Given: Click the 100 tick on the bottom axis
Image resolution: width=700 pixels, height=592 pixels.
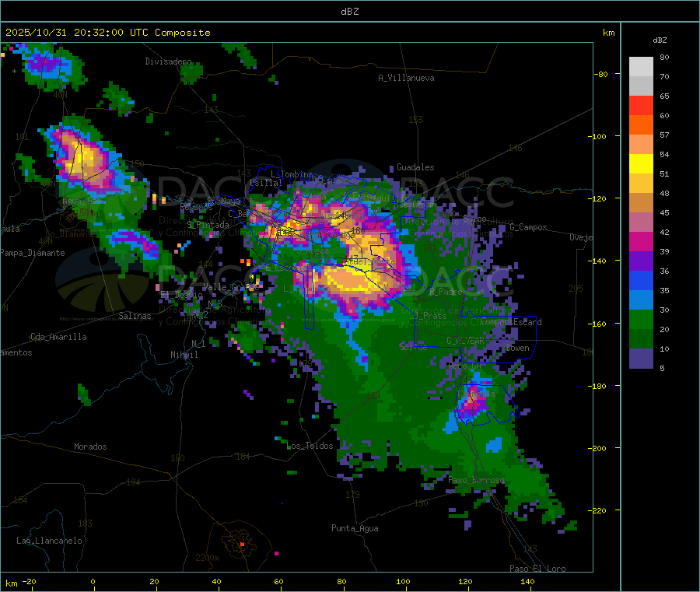Looking at the screenshot, I should click(x=403, y=581).
